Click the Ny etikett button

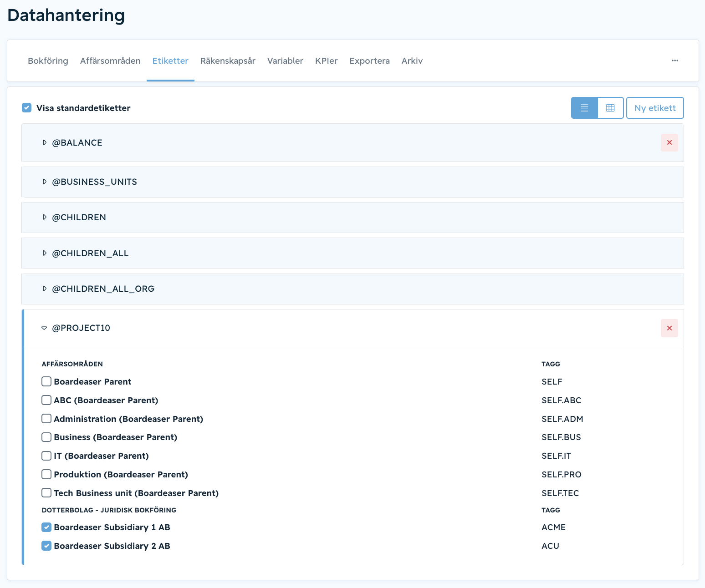point(655,108)
